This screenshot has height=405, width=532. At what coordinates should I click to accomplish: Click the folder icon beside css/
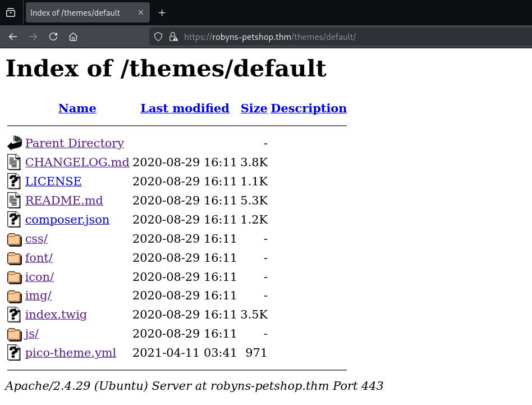[x=14, y=239]
